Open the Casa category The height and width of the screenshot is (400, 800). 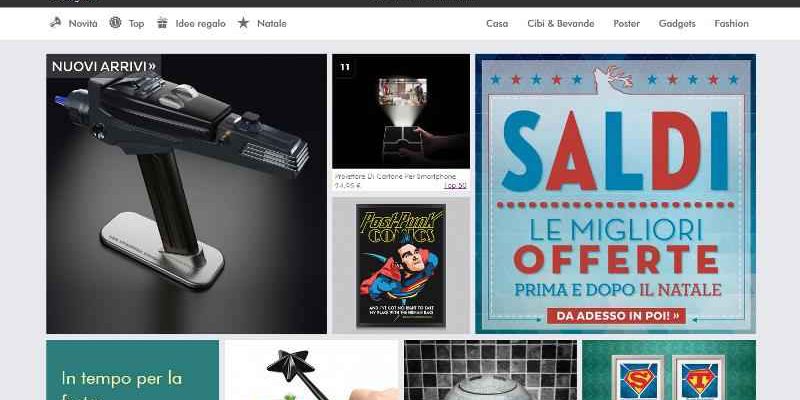coord(497,23)
